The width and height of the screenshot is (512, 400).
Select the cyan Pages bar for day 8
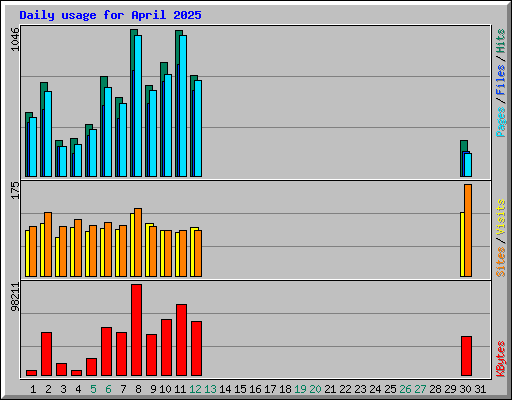point(138,106)
